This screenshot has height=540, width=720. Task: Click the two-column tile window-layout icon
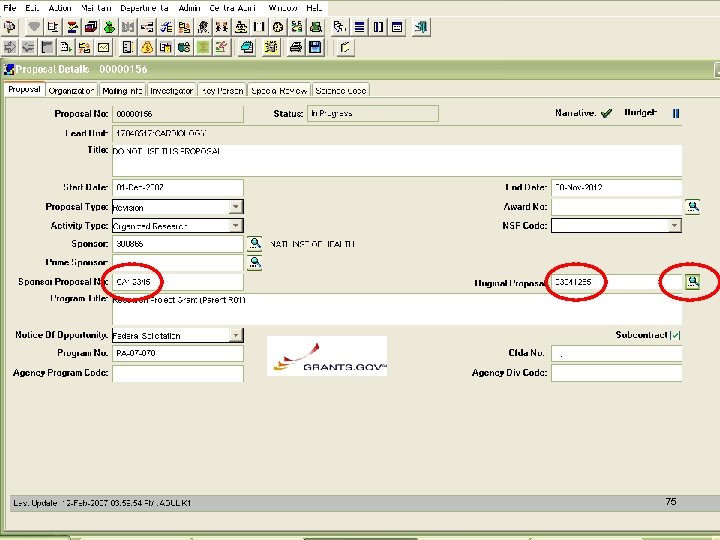(x=378, y=27)
